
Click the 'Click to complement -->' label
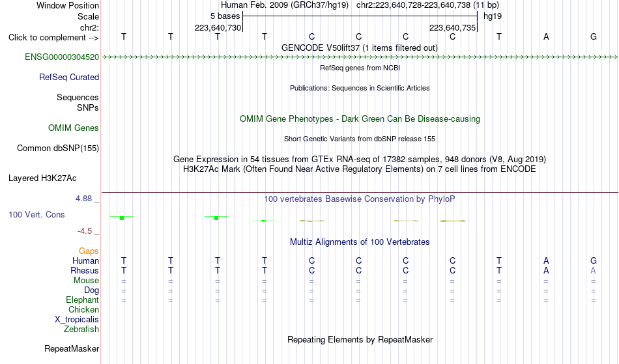(53, 38)
